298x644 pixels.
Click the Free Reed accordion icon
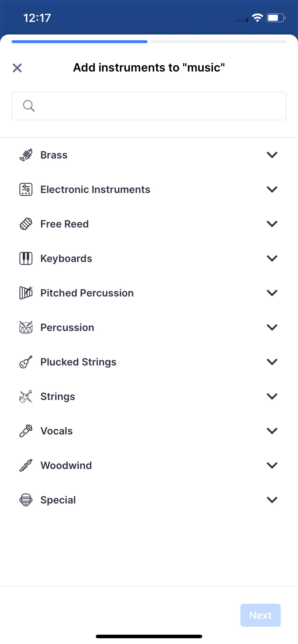coord(26,224)
